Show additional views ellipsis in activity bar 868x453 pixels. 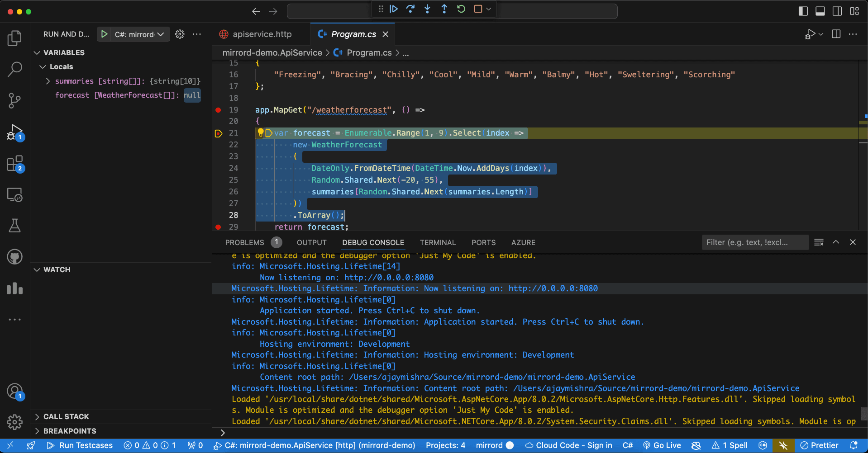(x=14, y=319)
